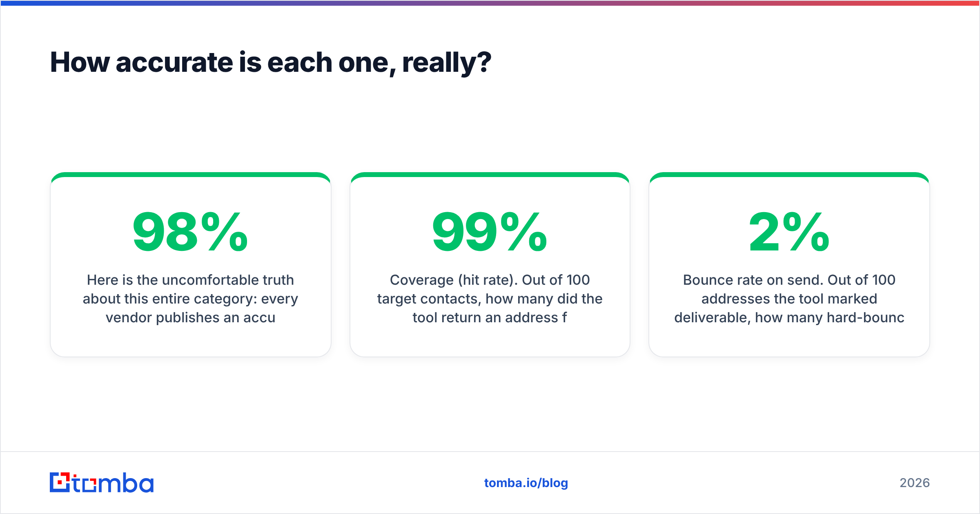This screenshot has width=980, height=514.
Task: Click the 98% statistic figure
Action: [190, 232]
